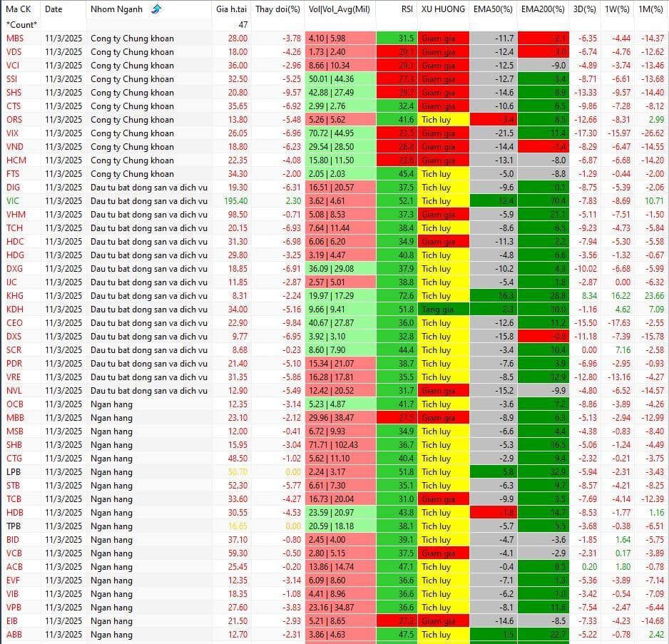
Task: Select the FTS ticker symbol
Action: click(14, 174)
